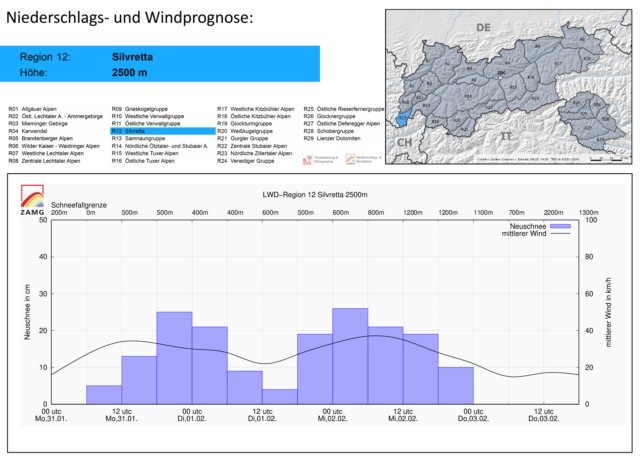Click the Neuschnee purple legend swatch

[x=560, y=226]
